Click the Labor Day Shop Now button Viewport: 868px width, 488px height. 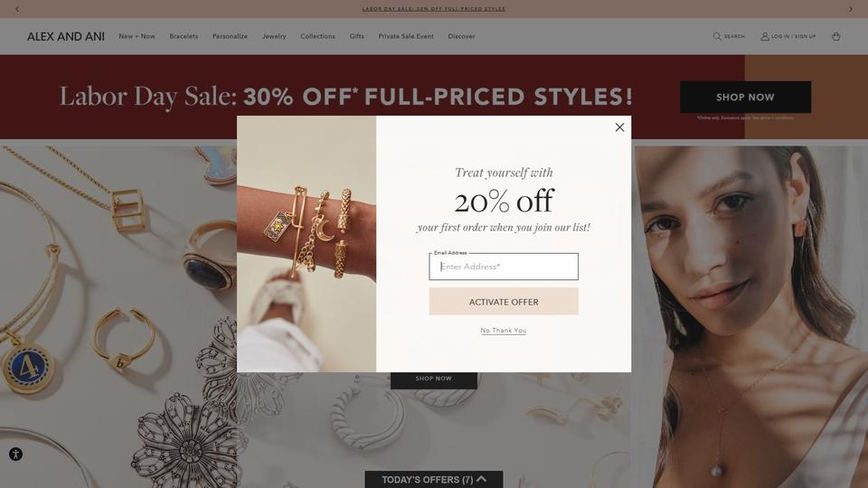[745, 98]
